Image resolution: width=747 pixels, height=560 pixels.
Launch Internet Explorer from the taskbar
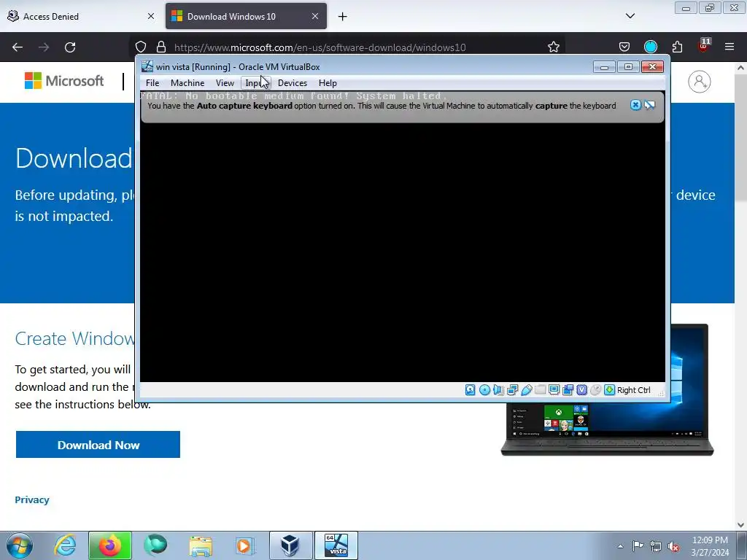[x=65, y=545]
